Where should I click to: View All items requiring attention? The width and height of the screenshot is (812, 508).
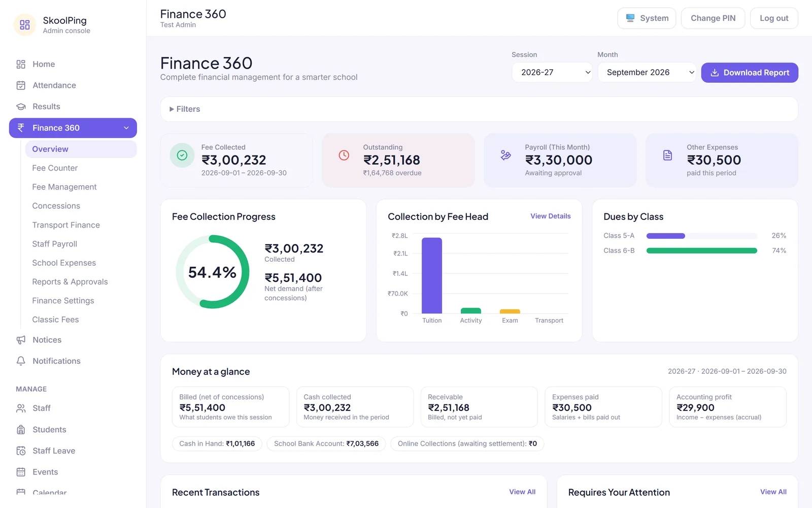(x=773, y=492)
